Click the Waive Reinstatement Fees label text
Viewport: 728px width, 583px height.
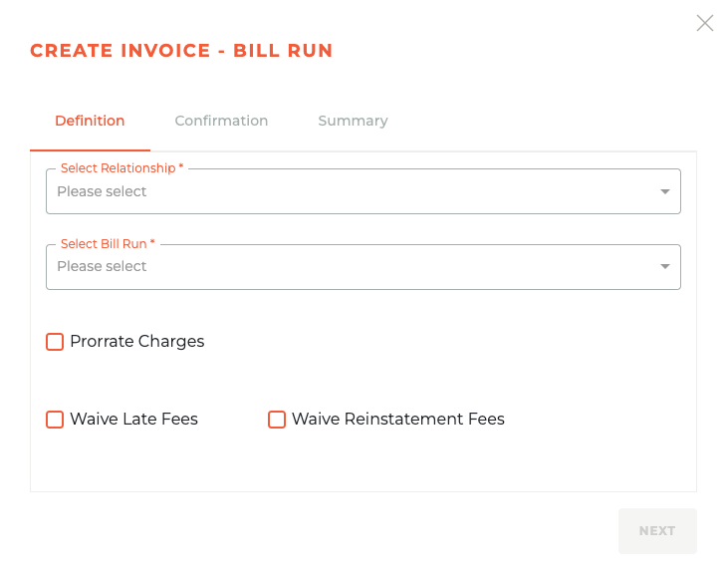point(398,419)
